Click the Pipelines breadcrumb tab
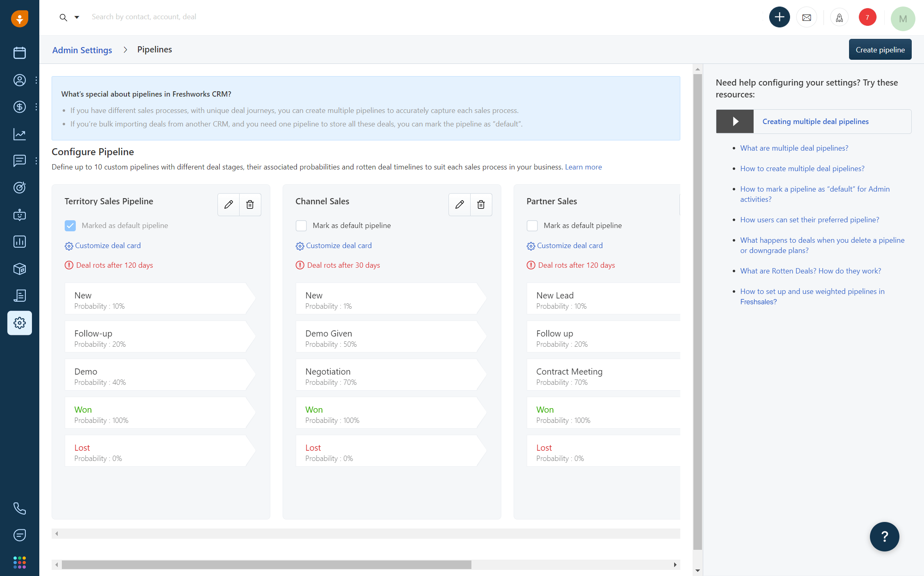The height and width of the screenshot is (576, 924). click(x=154, y=49)
